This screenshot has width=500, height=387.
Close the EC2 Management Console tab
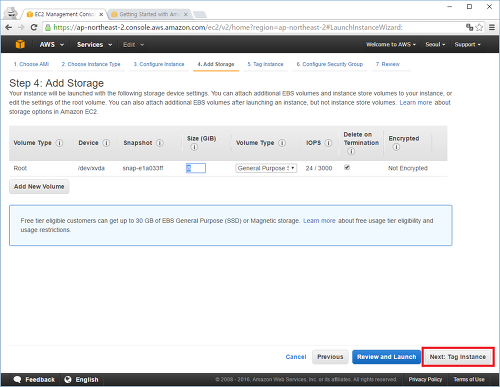[101, 14]
